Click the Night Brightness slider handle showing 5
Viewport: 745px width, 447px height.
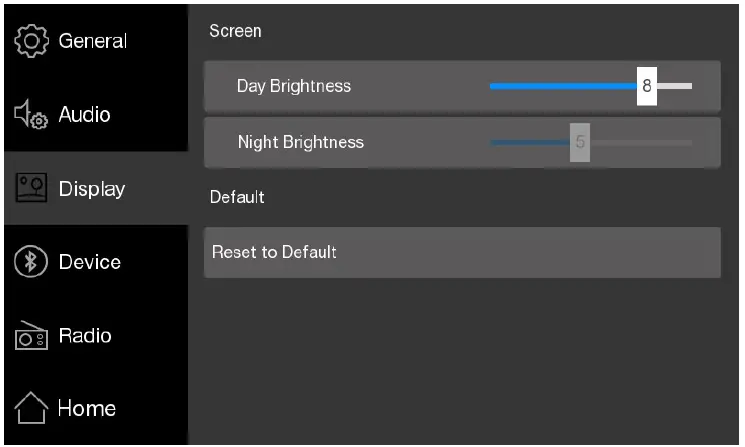[580, 142]
